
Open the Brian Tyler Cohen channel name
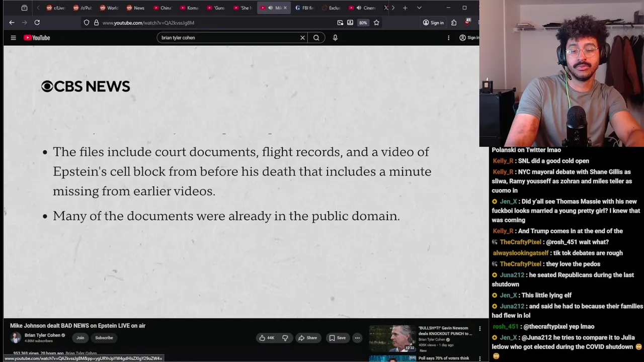coord(42,335)
